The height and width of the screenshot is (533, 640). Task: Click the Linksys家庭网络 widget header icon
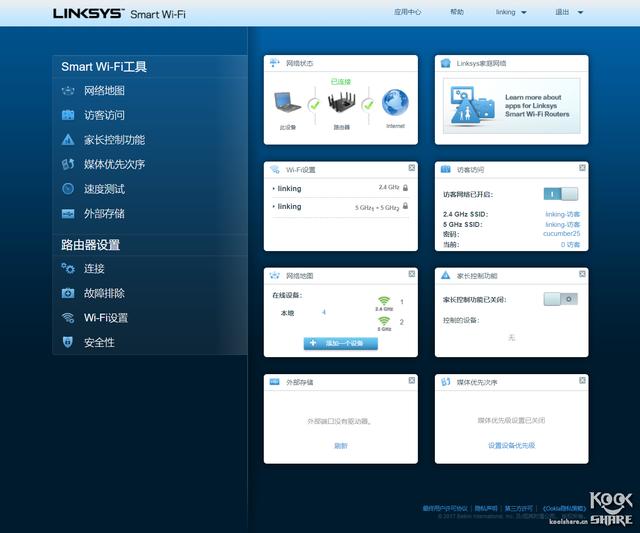[445, 63]
